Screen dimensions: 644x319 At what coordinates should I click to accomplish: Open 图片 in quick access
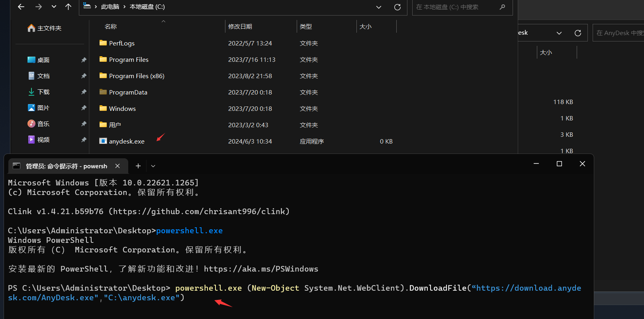pyautogui.click(x=39, y=108)
